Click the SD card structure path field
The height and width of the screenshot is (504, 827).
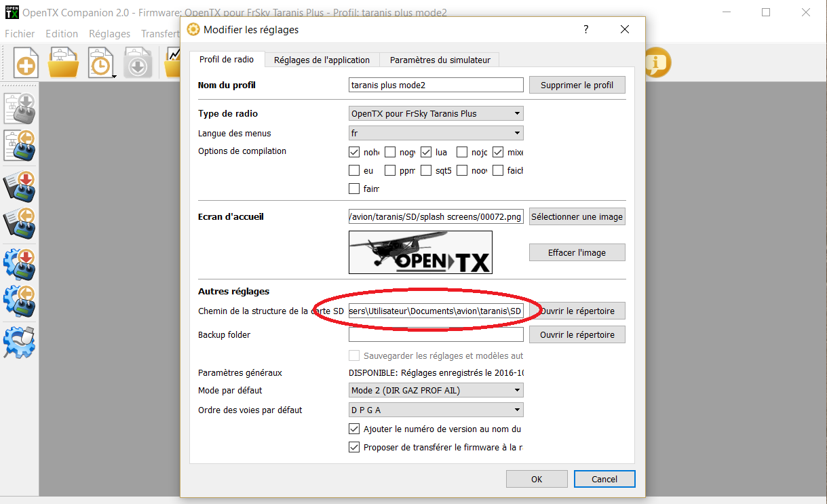436,311
